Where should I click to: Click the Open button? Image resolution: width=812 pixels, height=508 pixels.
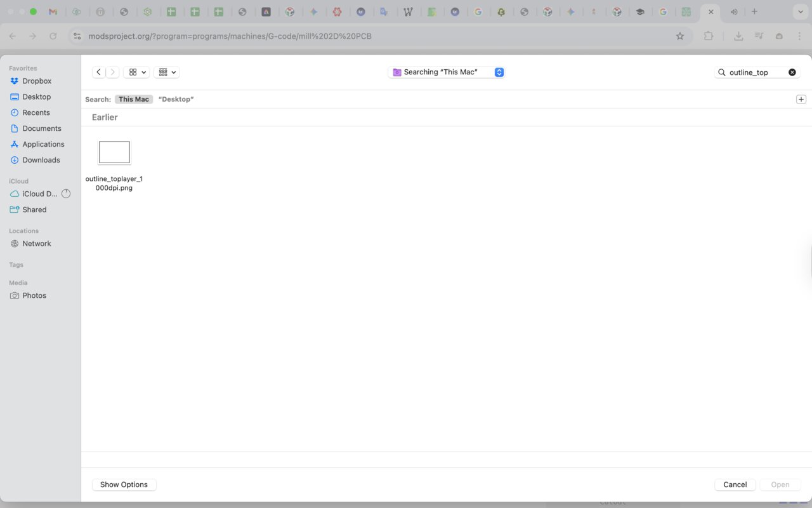(x=780, y=485)
